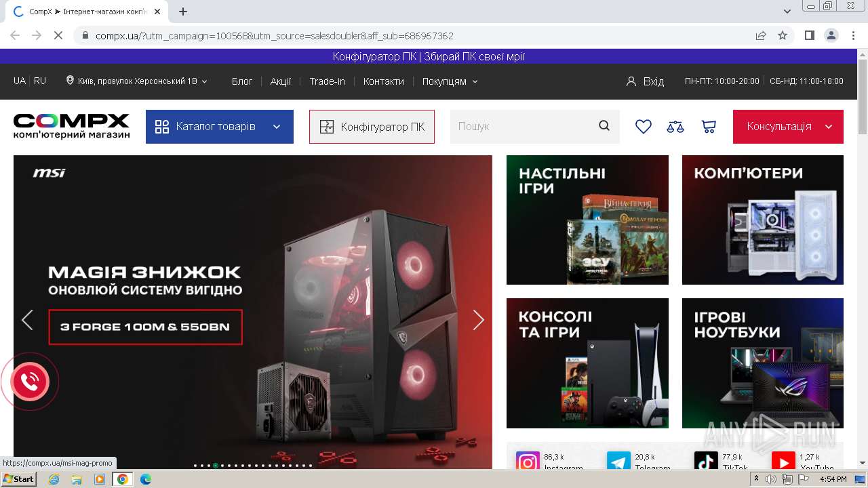Click the volume icon in system tray
This screenshot has width=868, height=488.
771,479
